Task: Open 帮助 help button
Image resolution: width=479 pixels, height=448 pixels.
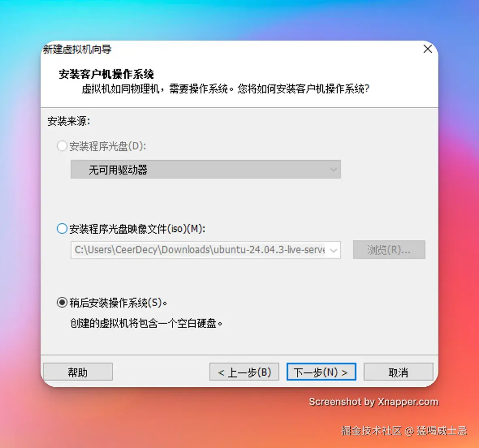Action: [78, 372]
